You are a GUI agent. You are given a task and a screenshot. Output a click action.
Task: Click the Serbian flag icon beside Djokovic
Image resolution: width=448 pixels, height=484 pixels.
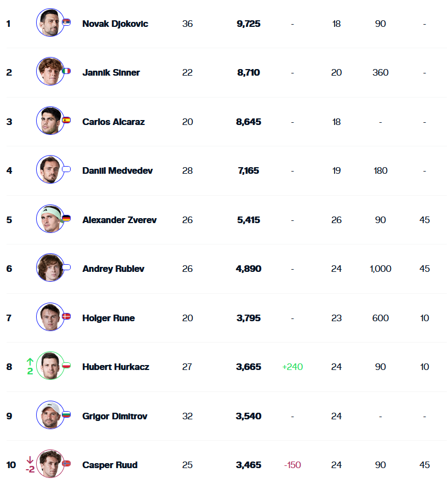(67, 22)
